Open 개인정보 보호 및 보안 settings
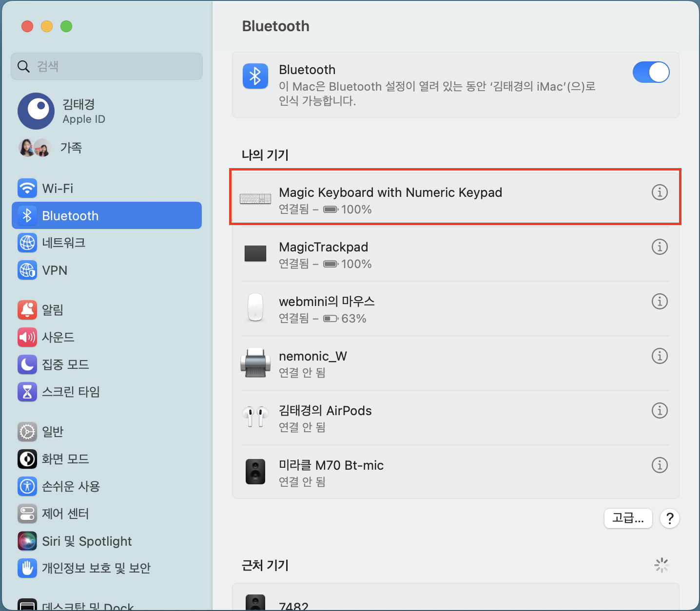The height and width of the screenshot is (611, 700). pyautogui.click(x=92, y=568)
